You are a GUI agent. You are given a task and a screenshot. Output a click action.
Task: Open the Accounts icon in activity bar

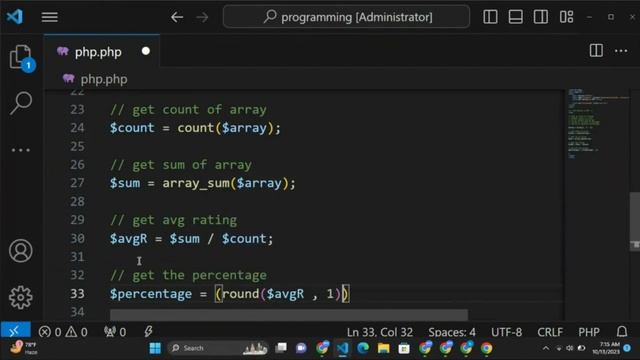point(21,251)
